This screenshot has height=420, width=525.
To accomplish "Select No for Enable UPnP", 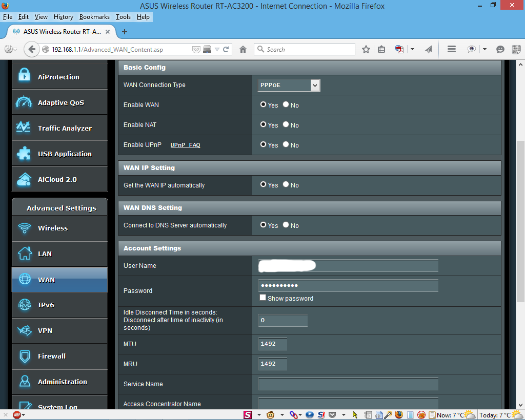I will click(x=286, y=144).
